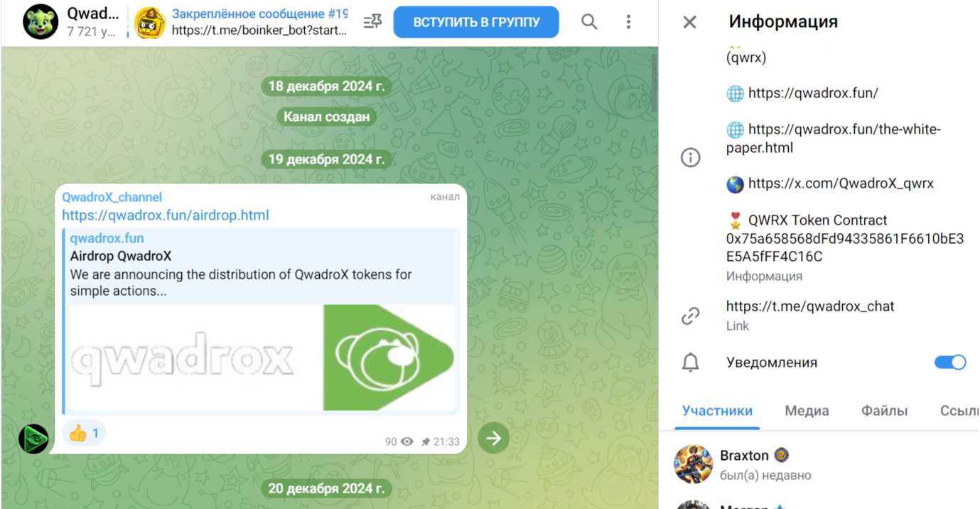
Task: Select member Braxton in participants list
Action: pyautogui.click(x=819, y=465)
